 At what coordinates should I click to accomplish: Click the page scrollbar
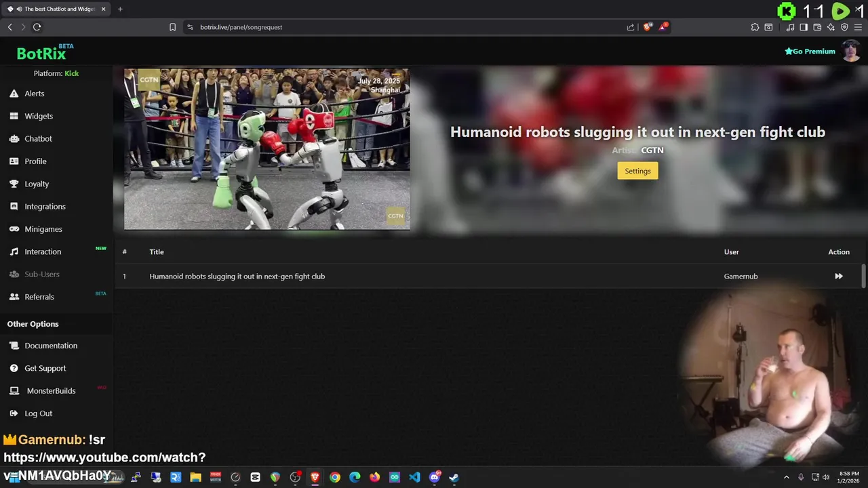click(863, 276)
